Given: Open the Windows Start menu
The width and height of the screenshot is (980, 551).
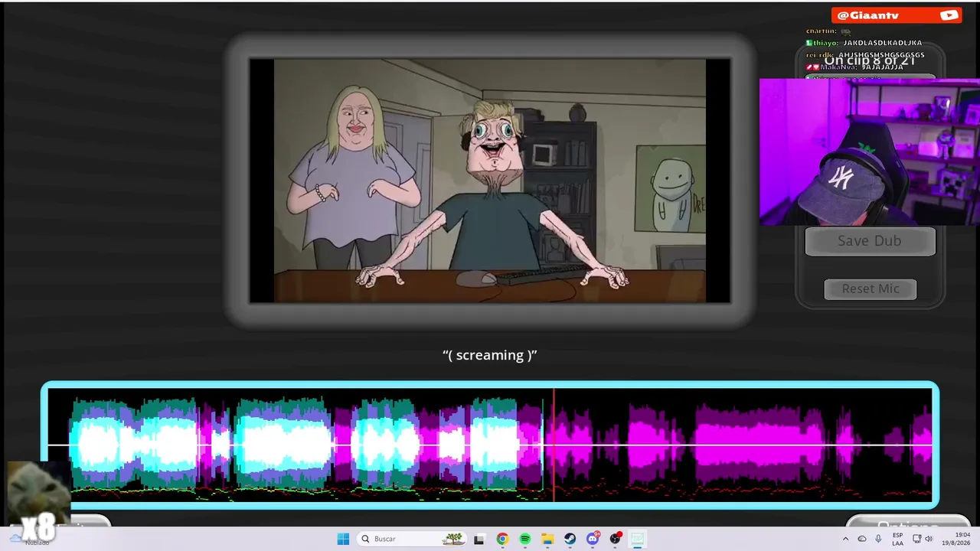Looking at the screenshot, I should pos(343,539).
